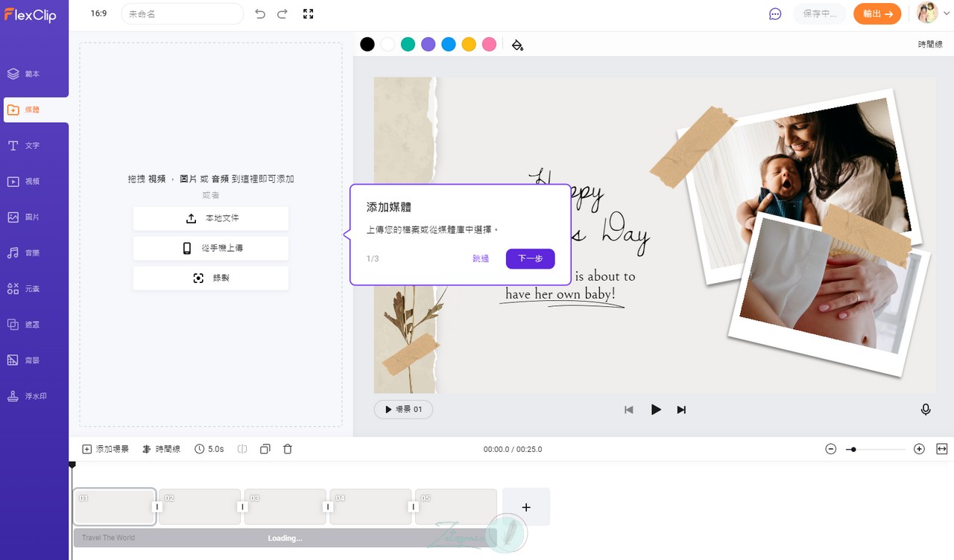The height and width of the screenshot is (560, 954).
Task: Select scene 02 thumbnail
Action: (200, 507)
